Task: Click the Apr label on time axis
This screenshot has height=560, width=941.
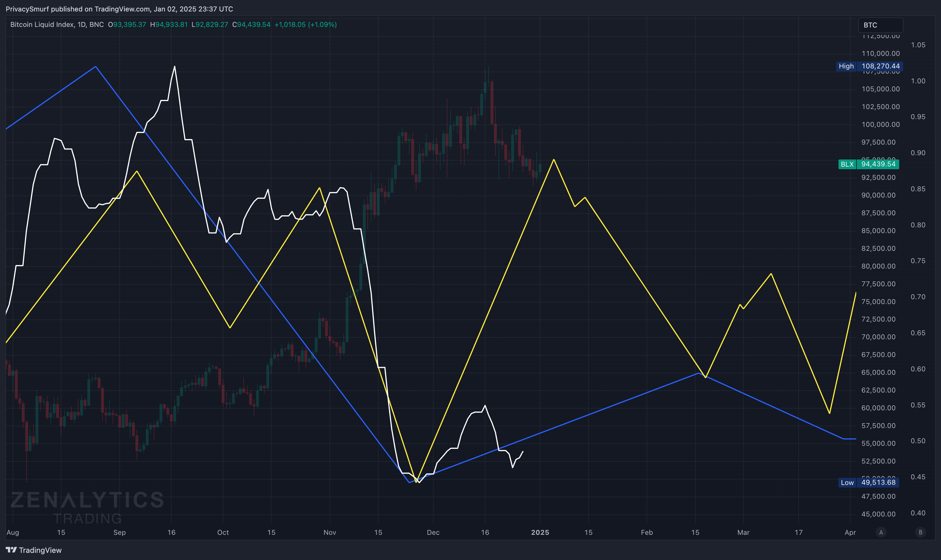Action: click(x=850, y=533)
